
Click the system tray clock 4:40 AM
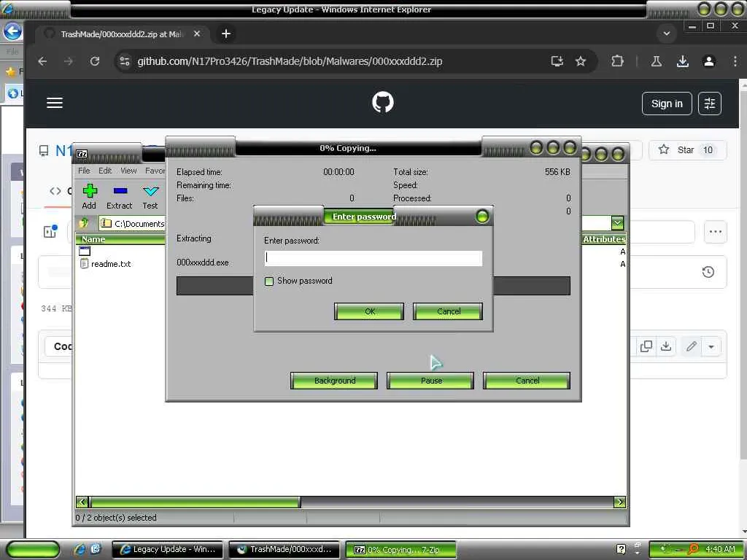(x=720, y=549)
